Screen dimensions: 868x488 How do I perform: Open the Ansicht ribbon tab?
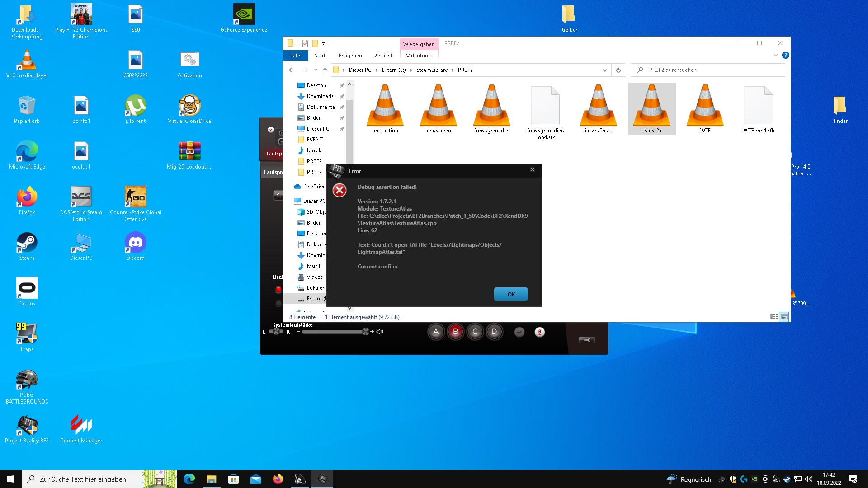tap(383, 56)
